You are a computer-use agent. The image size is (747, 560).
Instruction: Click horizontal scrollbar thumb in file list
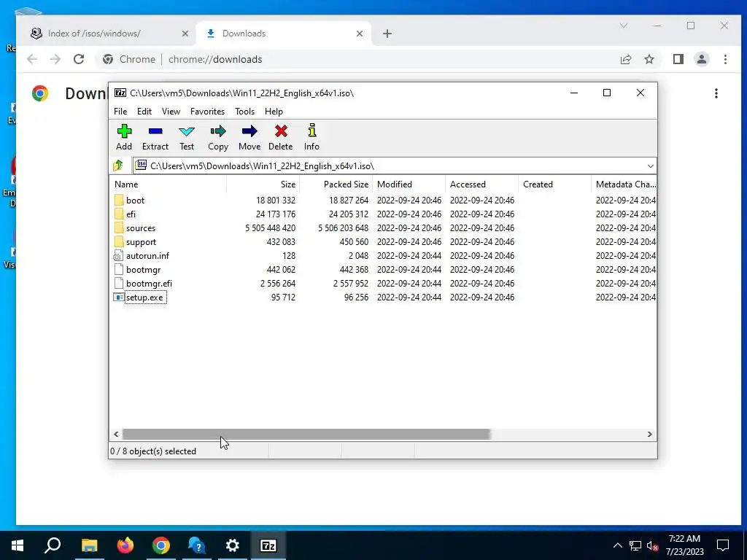[306, 435]
